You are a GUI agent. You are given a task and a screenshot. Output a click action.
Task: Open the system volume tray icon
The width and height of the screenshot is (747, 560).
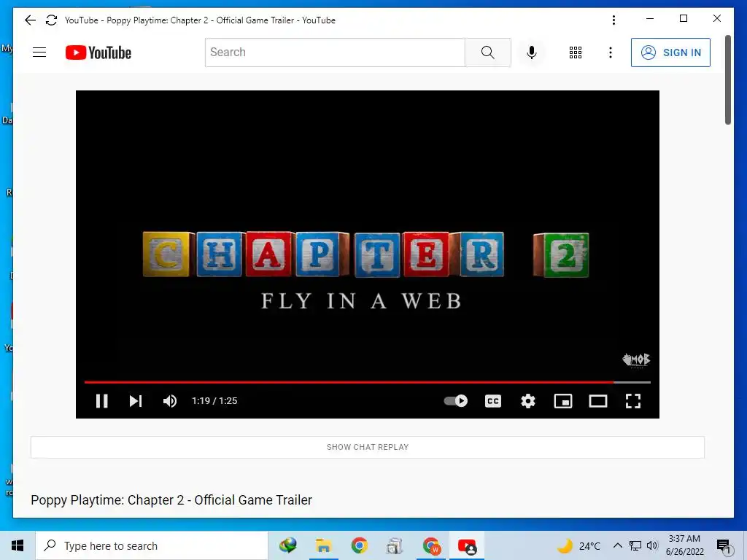652,545
